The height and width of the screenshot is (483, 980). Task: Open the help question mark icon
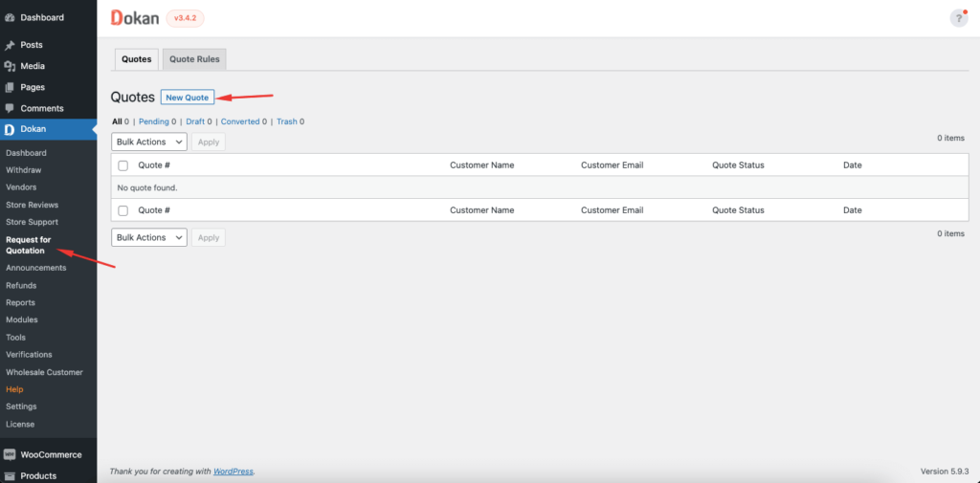(x=959, y=18)
